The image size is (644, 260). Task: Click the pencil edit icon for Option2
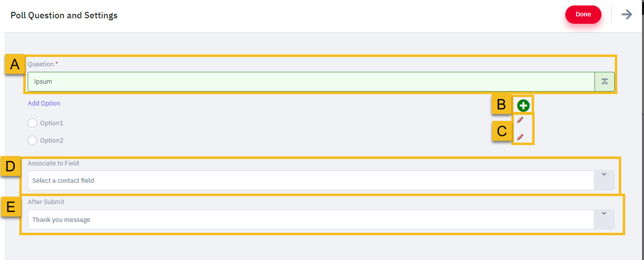(x=520, y=137)
